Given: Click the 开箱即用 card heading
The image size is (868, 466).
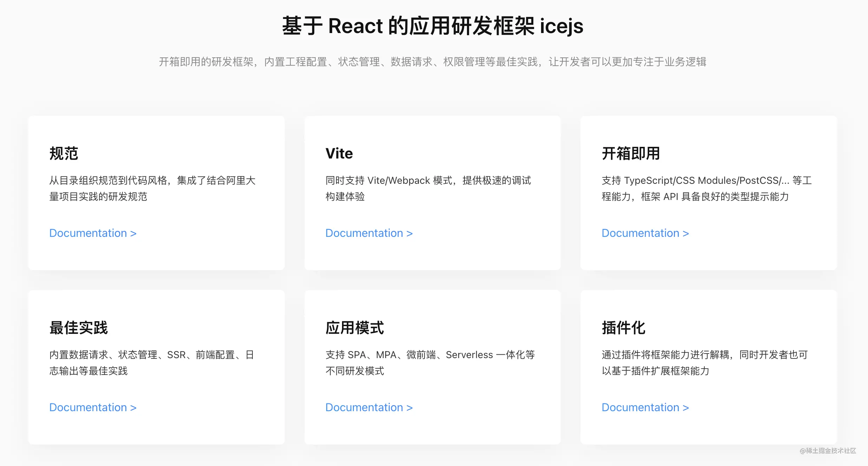Looking at the screenshot, I should (x=631, y=154).
